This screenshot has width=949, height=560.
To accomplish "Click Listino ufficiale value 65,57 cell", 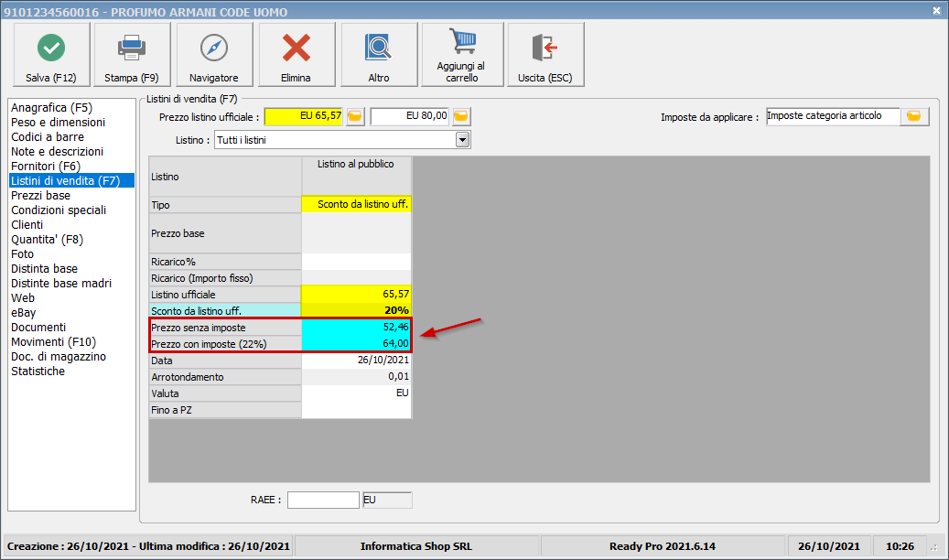I will (x=356, y=295).
